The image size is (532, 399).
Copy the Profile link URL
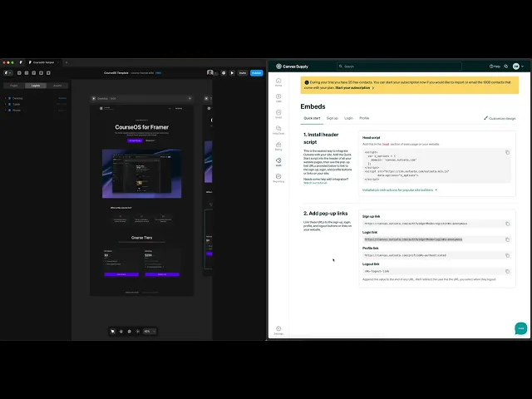pyautogui.click(x=507, y=255)
